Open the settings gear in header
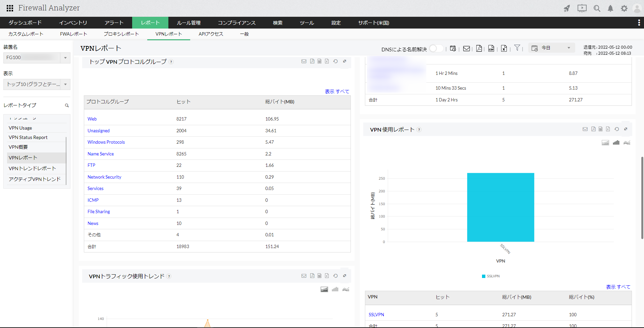 624,8
